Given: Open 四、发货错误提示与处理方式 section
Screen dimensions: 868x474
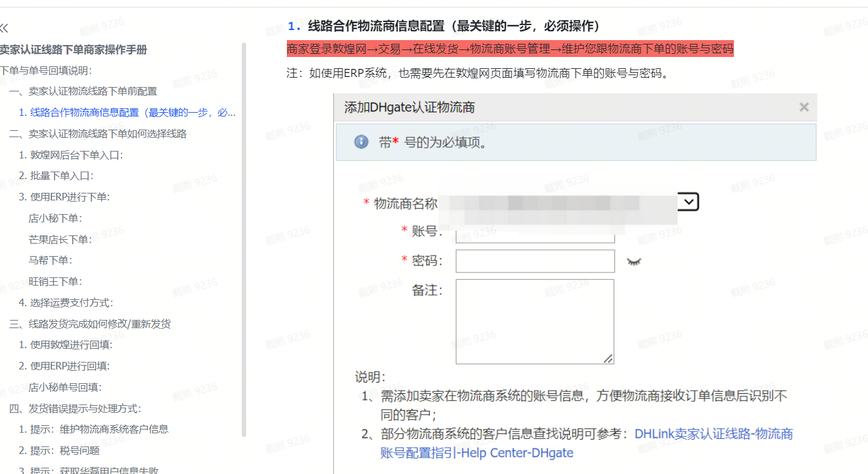Looking at the screenshot, I should [75, 409].
